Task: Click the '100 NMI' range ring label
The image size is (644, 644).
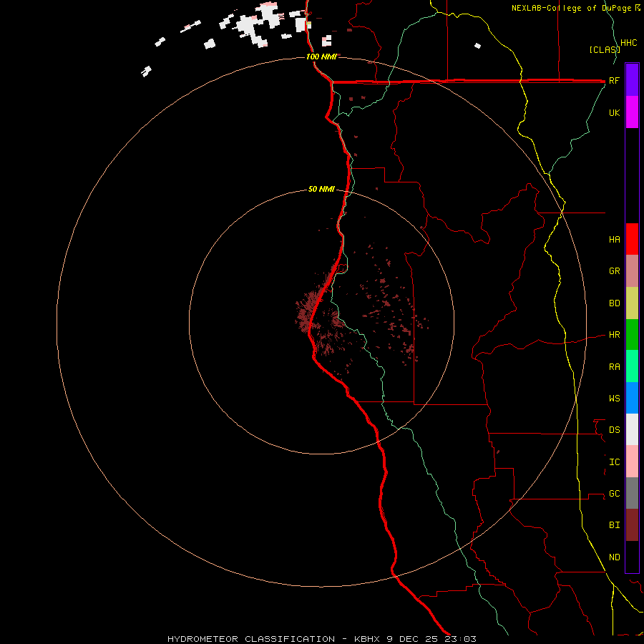Action: point(321,57)
